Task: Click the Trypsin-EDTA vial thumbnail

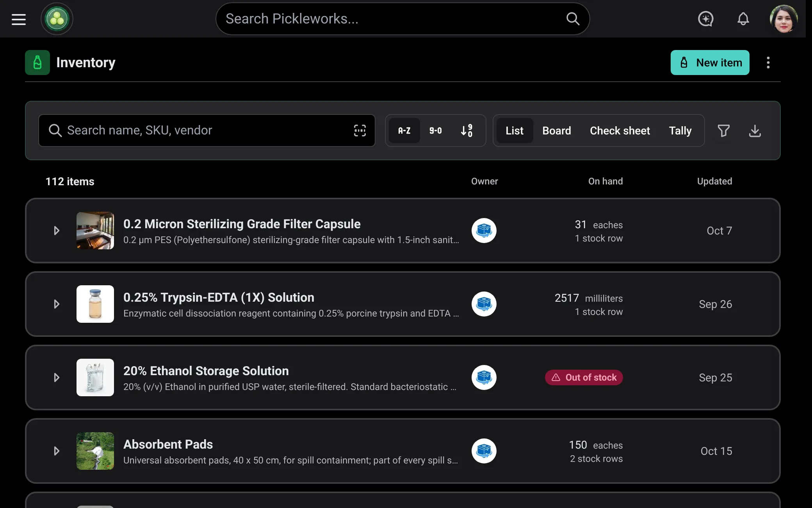Action: (95, 304)
